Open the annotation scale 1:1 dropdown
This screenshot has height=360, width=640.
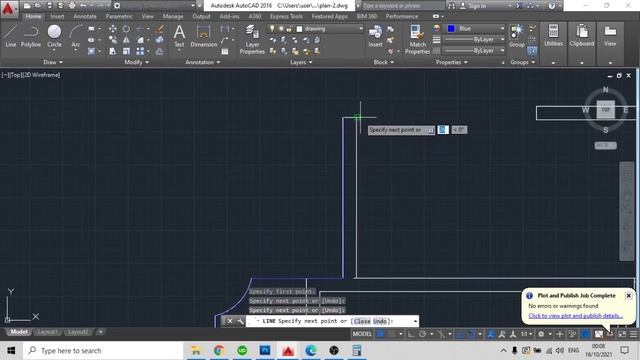coord(526,334)
